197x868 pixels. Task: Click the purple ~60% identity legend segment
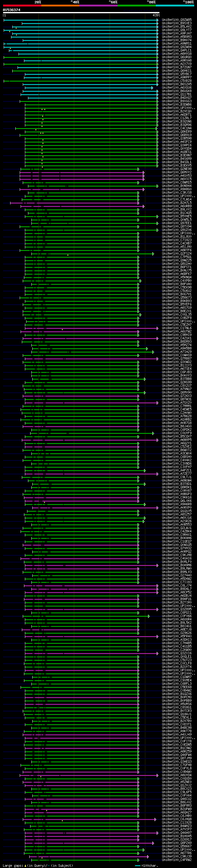98,6
